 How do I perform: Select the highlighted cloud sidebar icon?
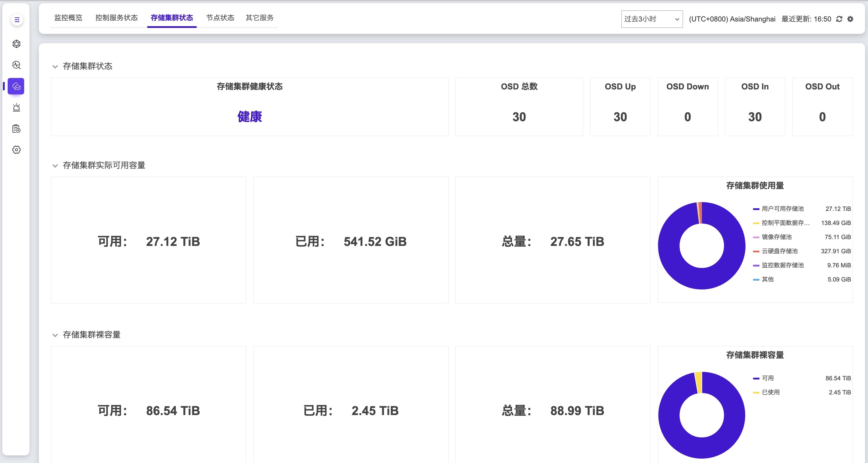tap(16, 86)
